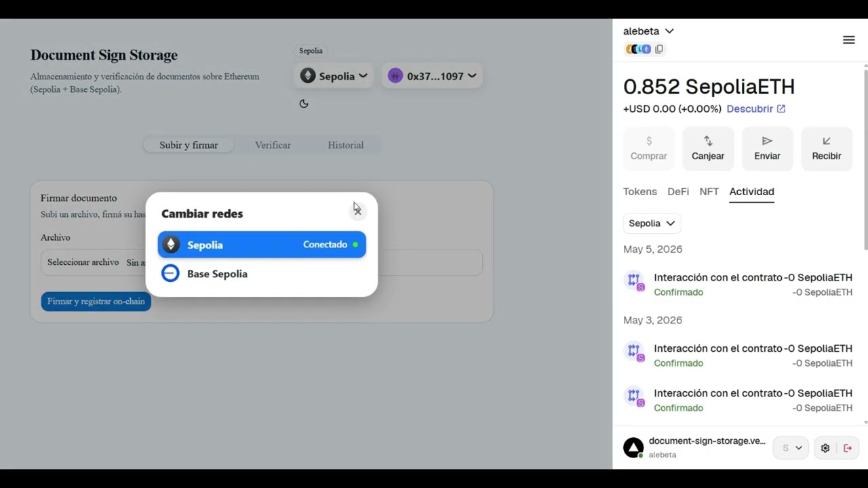
Task: Open the wallet hamburger menu
Action: (848, 40)
